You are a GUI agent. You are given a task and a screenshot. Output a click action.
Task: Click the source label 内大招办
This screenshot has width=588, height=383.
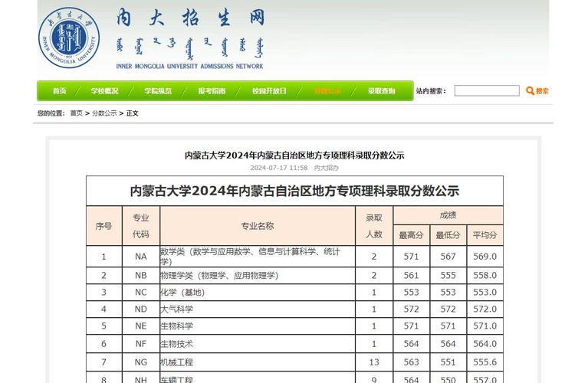point(327,168)
